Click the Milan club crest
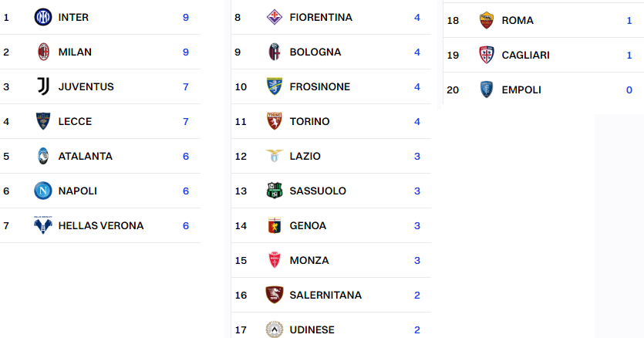This screenshot has width=644, height=338. pyautogui.click(x=43, y=52)
